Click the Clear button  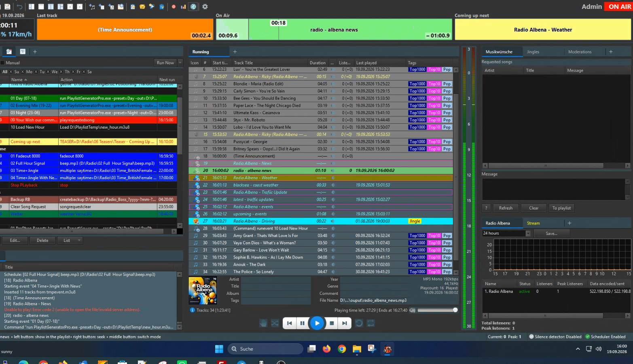click(533, 208)
